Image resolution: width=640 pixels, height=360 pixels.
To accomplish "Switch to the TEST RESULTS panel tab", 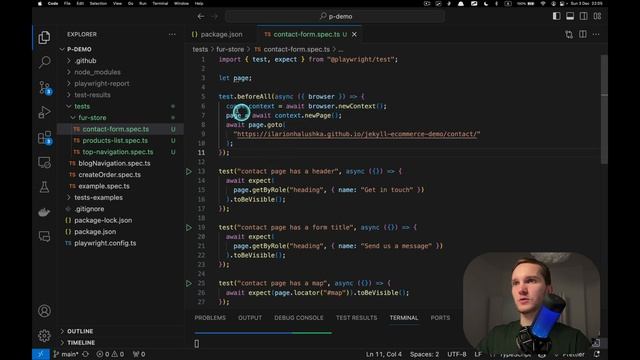I will tap(356, 318).
